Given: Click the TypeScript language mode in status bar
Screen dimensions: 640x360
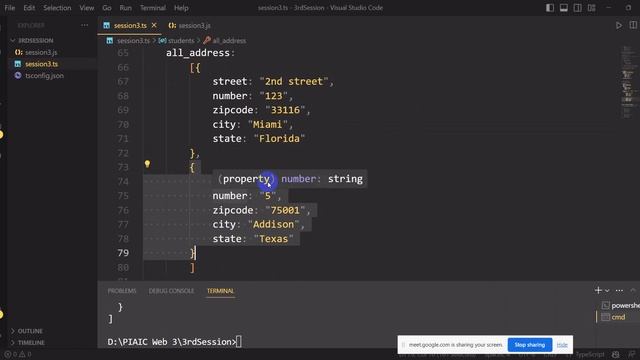Looking at the screenshot, I should coord(589,354).
